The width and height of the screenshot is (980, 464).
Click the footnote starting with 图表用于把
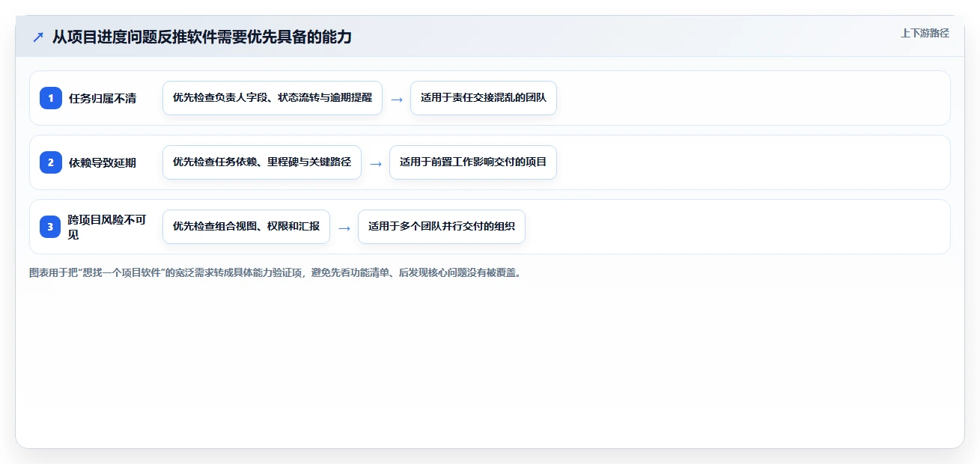pos(276,272)
